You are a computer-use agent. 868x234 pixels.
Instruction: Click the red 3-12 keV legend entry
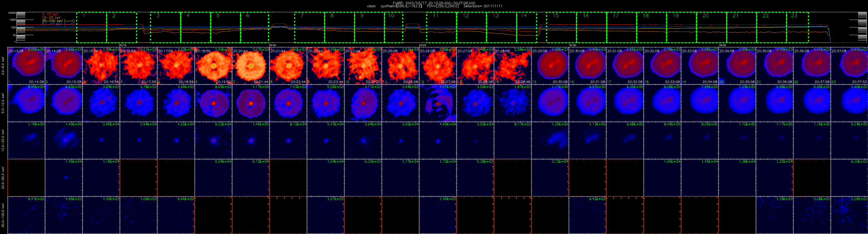pyautogui.click(x=50, y=14)
